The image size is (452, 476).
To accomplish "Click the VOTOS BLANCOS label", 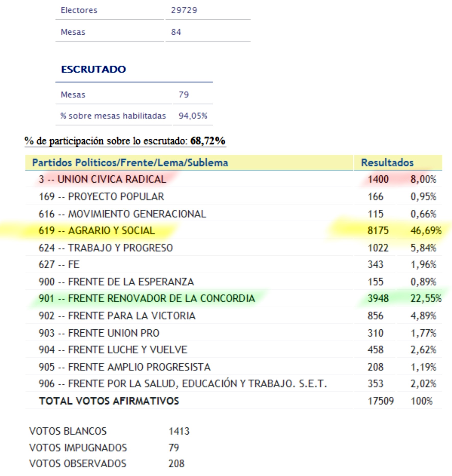I will click(68, 431).
